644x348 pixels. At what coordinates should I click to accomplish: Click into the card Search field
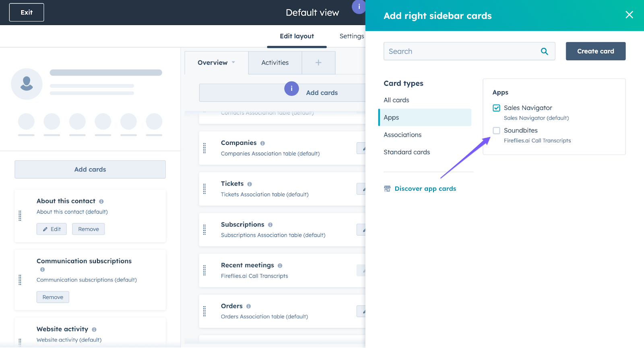tap(461, 51)
